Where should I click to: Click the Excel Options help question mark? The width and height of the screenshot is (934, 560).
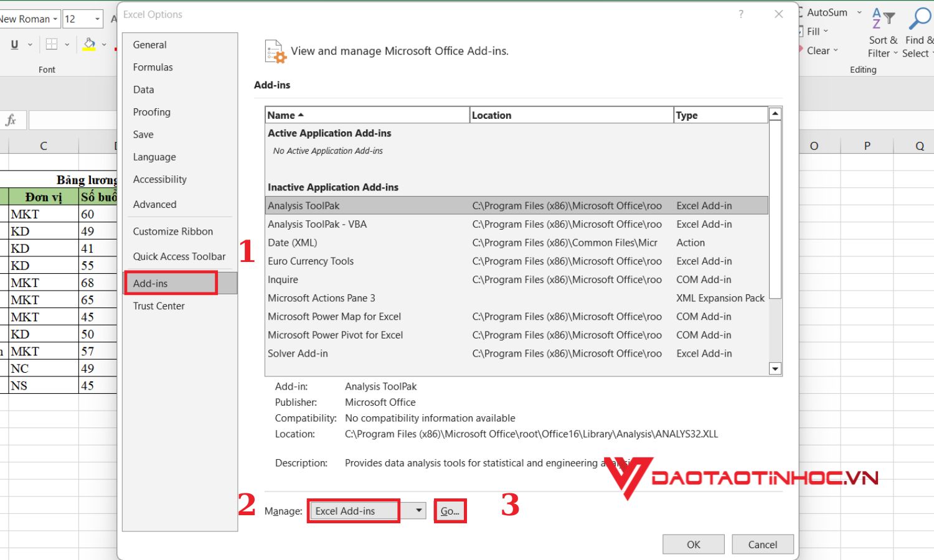(741, 14)
